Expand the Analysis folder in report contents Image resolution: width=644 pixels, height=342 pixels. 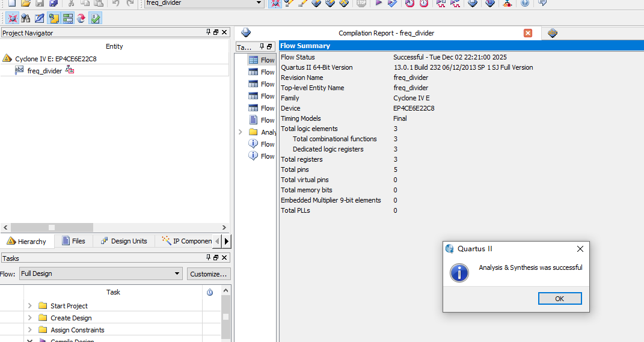[241, 132]
